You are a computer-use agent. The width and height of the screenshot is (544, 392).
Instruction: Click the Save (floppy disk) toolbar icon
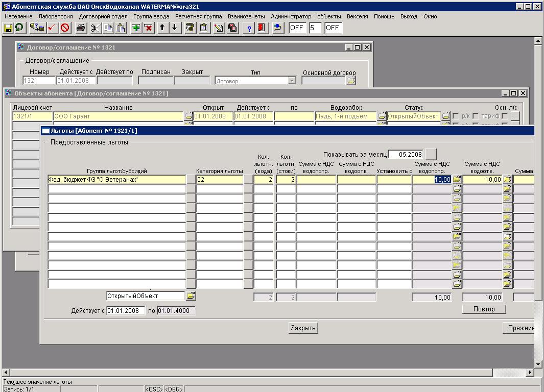[x=8, y=28]
